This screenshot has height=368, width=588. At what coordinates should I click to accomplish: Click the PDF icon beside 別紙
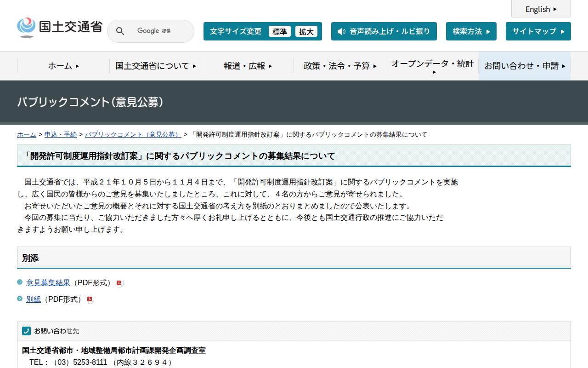pos(90,299)
